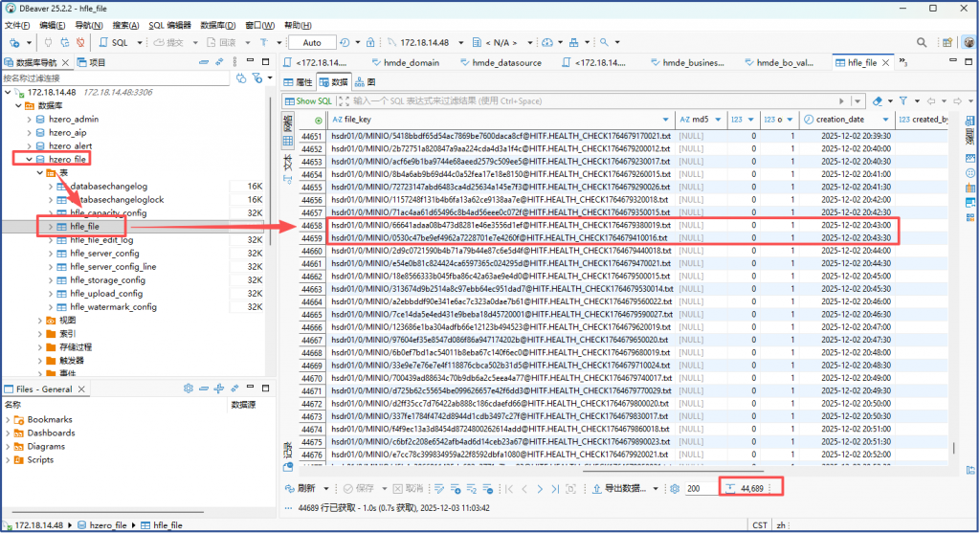Open the SQL editor from the toolbar
Viewport: 980px width, 533px height.
(x=114, y=42)
